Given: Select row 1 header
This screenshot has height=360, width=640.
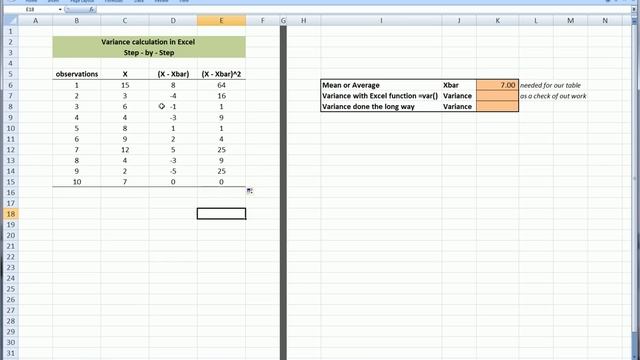Looking at the screenshot, I should coord(11,31).
